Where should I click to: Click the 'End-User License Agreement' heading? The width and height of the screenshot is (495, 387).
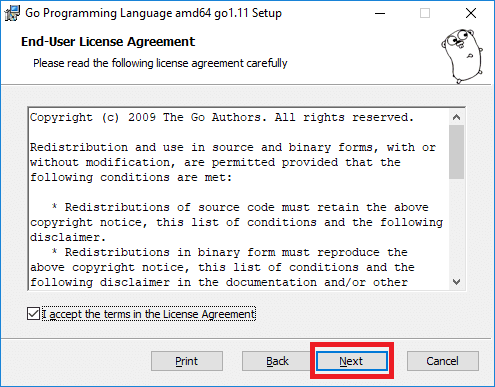click(x=108, y=42)
